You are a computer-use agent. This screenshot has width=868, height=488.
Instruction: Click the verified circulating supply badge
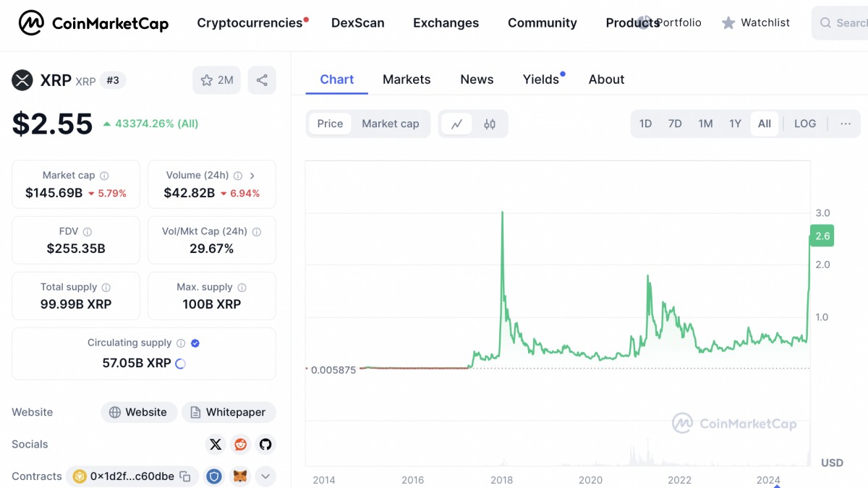coord(195,343)
